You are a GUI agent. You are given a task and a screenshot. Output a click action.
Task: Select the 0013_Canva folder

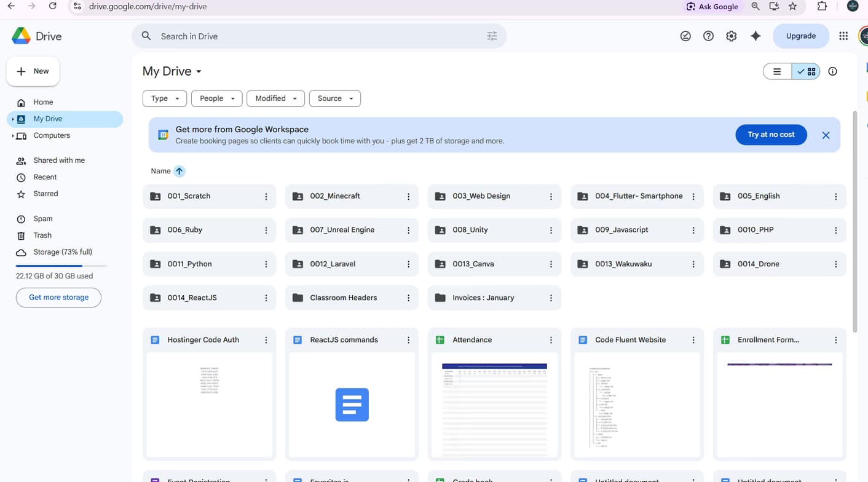tap(494, 264)
